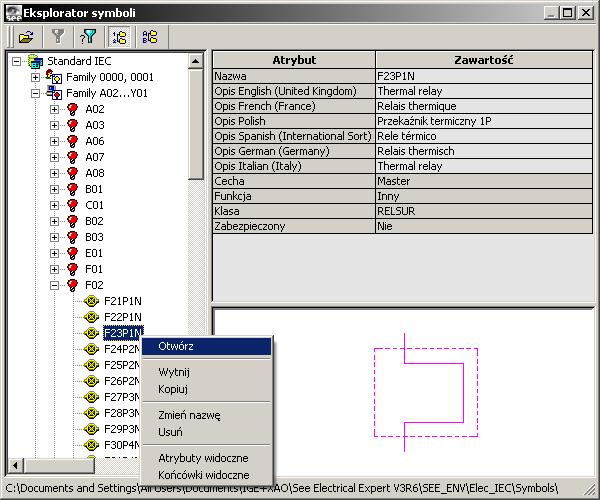Expand the B03 family node
This screenshot has width=600, height=500.
(54, 237)
